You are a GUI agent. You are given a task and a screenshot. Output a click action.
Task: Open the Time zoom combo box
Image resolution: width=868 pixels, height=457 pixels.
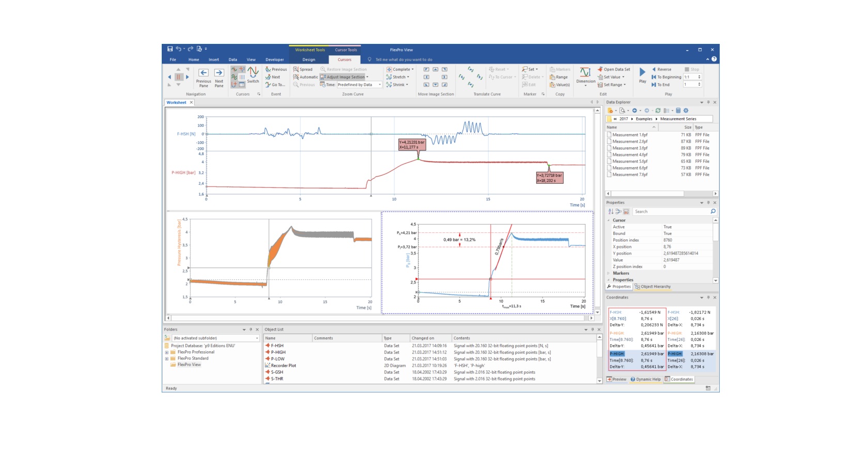[359, 85]
